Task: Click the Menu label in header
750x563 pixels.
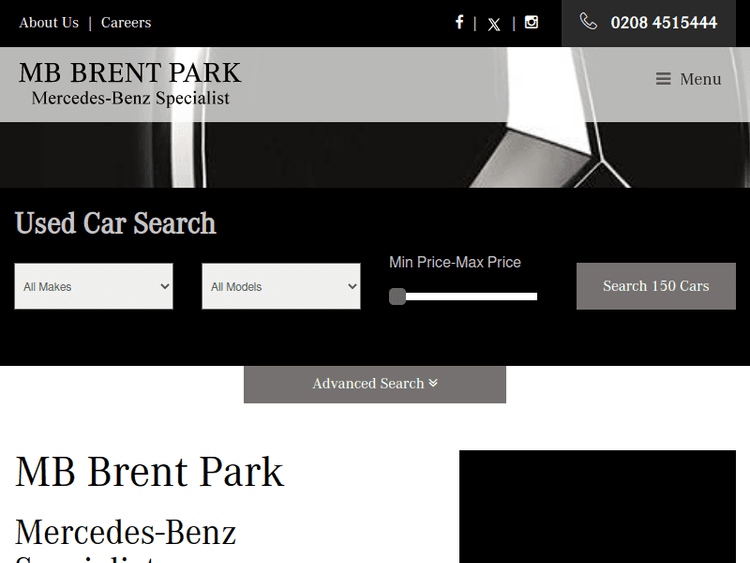Action: point(700,79)
